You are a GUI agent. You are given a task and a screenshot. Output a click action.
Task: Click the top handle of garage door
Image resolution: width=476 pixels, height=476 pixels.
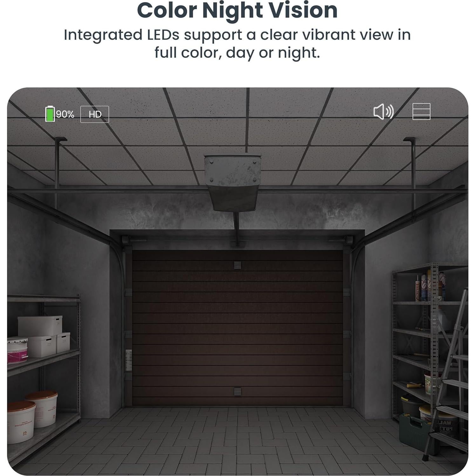point(237,265)
